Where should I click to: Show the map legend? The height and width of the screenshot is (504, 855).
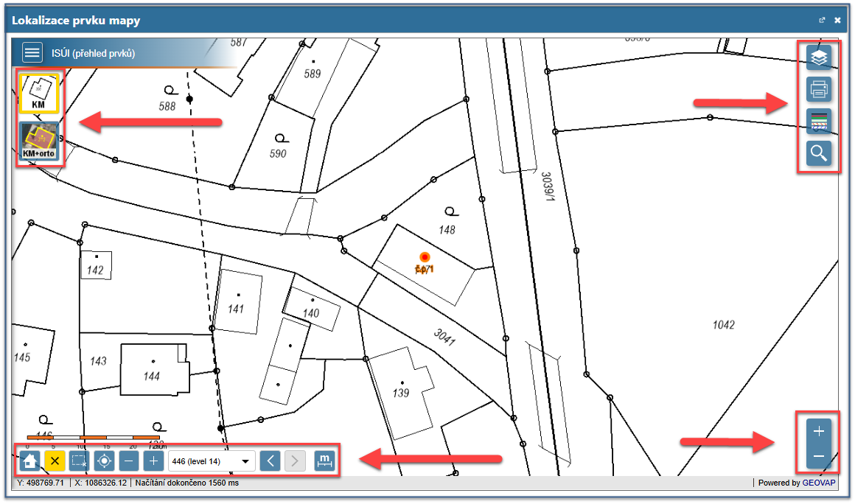tap(818, 122)
